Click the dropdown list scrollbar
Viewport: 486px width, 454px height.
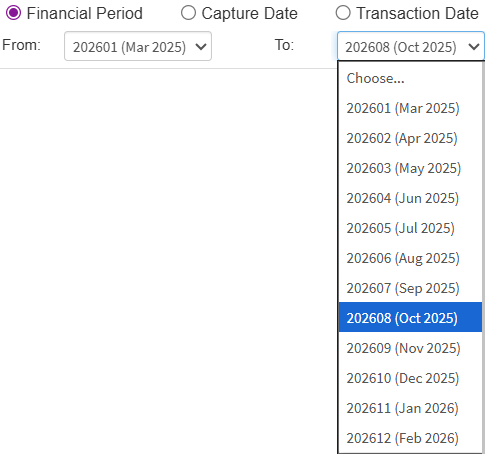click(x=483, y=257)
